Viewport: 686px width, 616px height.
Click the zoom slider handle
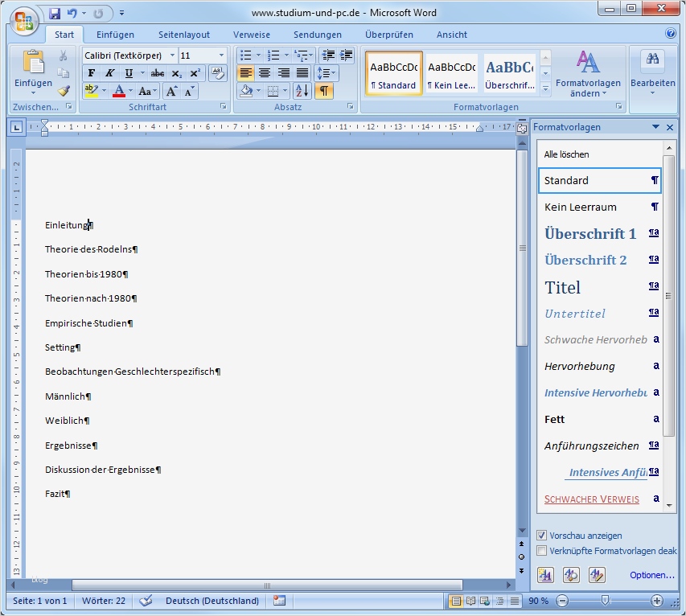click(x=605, y=600)
